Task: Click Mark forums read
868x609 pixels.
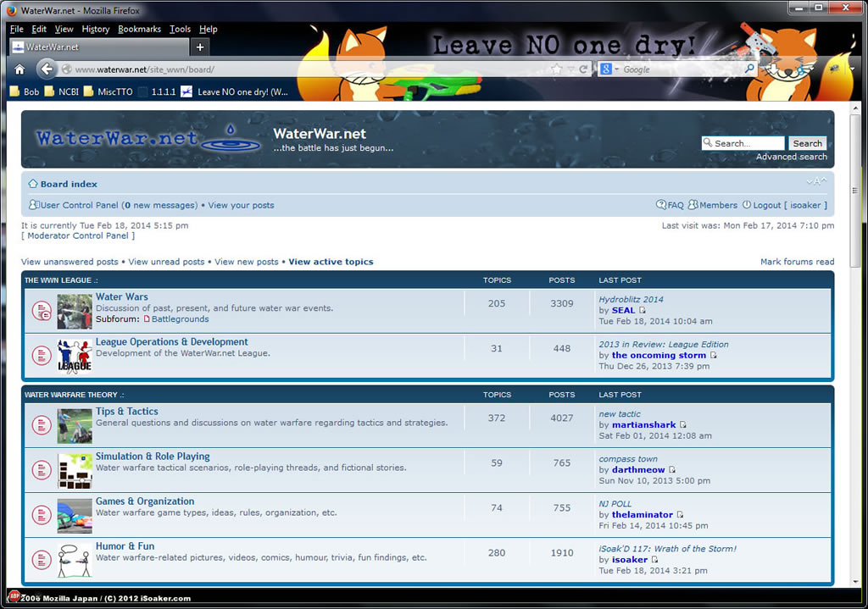Action: (x=797, y=262)
